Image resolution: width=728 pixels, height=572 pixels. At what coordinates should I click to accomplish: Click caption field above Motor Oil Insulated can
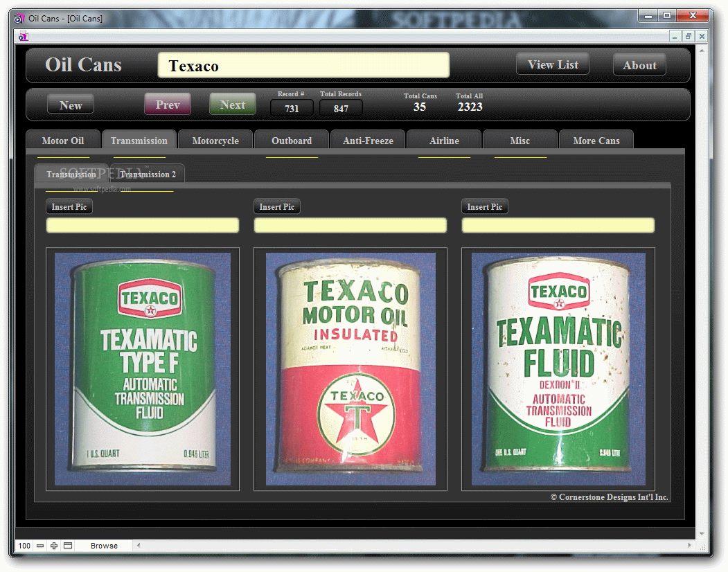point(350,225)
